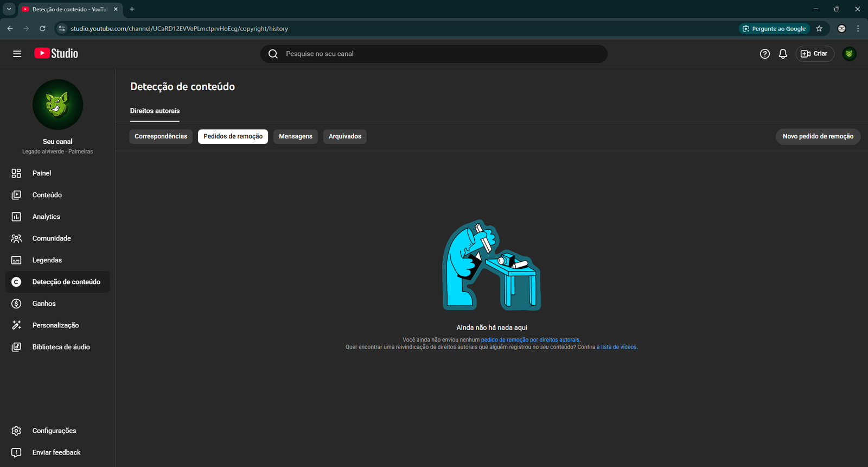This screenshot has height=467, width=868.
Task: Select the Mensagens filter chip
Action: [x=296, y=136]
